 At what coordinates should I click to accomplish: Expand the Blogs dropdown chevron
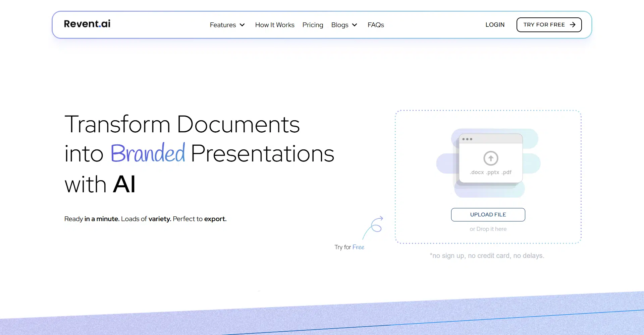point(355,25)
